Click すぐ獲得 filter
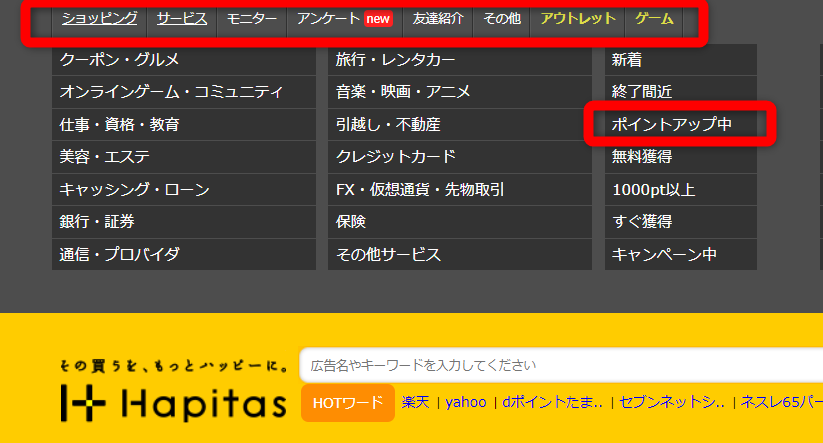This screenshot has height=443, width=823. point(681,222)
